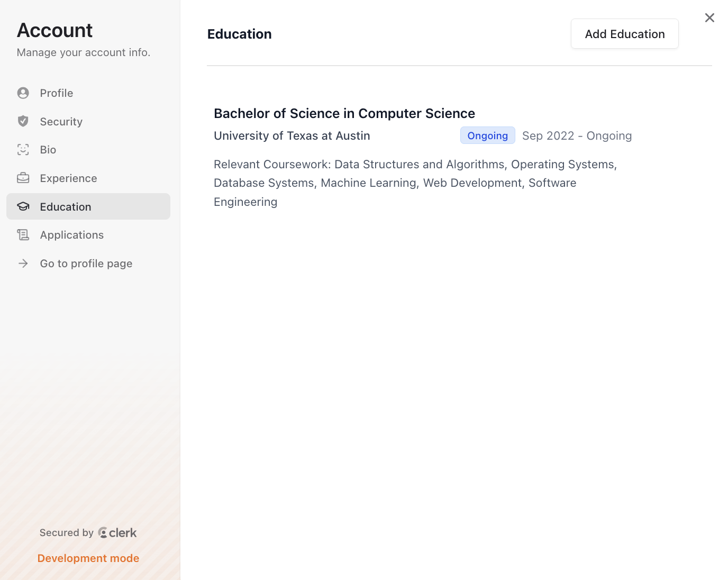The width and height of the screenshot is (728, 580).
Task: Select the Bachelor of Science in Computer Science entry
Action: [x=344, y=113]
